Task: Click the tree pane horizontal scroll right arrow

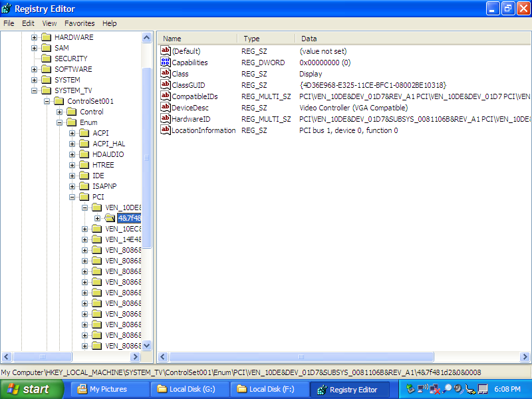Action: [x=135, y=356]
